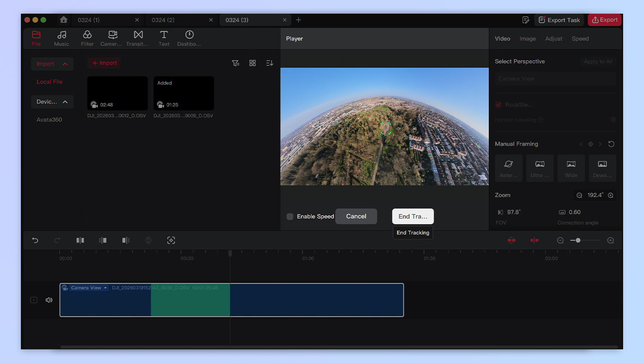Select the split clip icon in timeline toolbar
The width and height of the screenshot is (644, 363).
80,240
